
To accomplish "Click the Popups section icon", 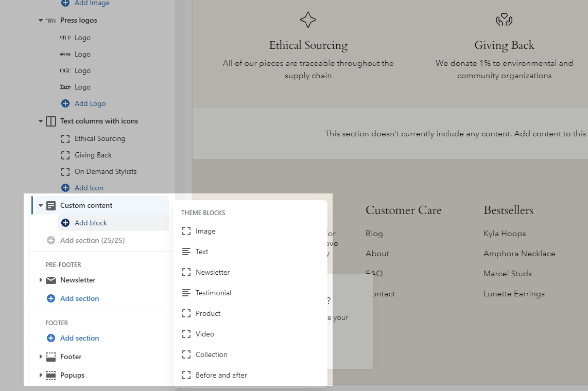I will coord(51,375).
